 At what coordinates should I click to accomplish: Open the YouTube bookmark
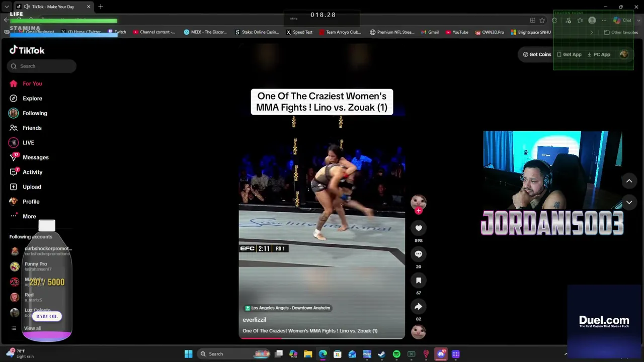457,32
